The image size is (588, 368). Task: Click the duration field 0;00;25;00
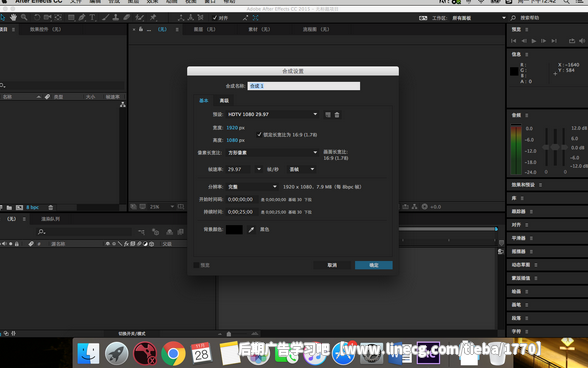(242, 212)
